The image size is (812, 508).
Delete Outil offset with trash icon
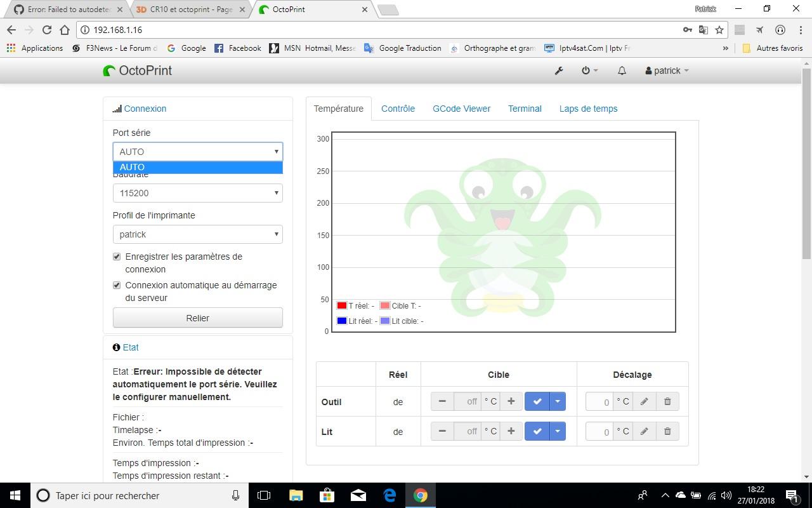point(667,401)
